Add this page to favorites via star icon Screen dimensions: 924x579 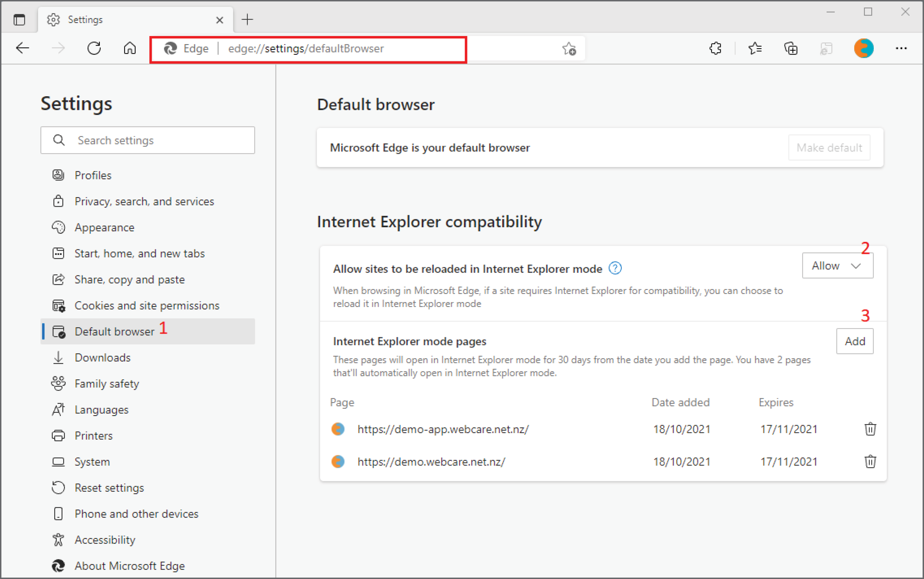point(569,49)
